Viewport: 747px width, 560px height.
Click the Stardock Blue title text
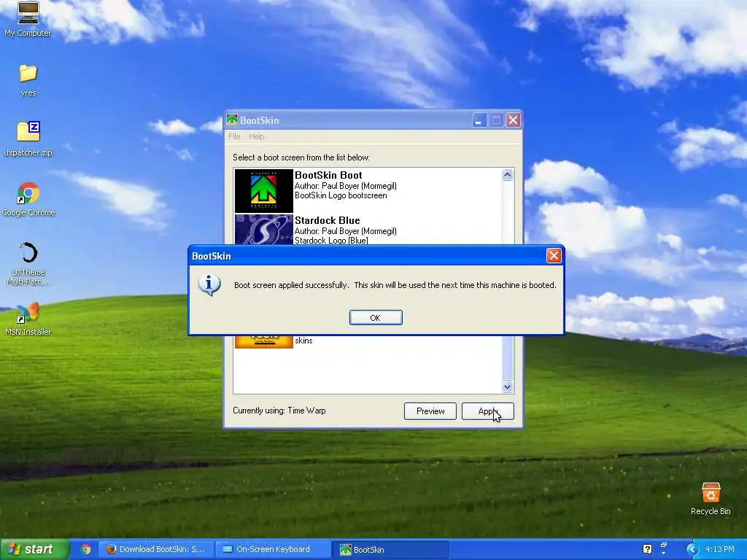tap(328, 220)
